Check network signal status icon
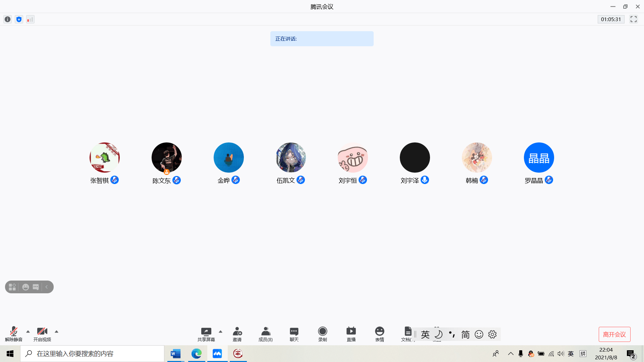 30,19
